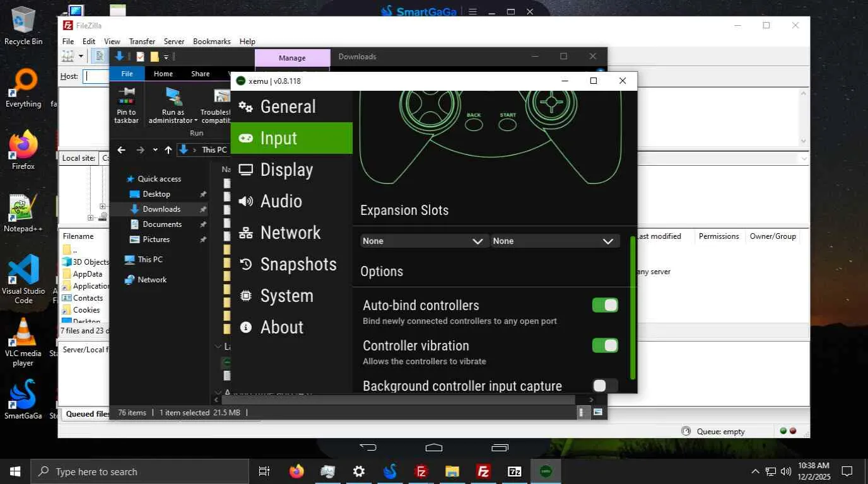This screenshot has height=484, width=868.
Task: Open the Windows Start menu
Action: 15,471
